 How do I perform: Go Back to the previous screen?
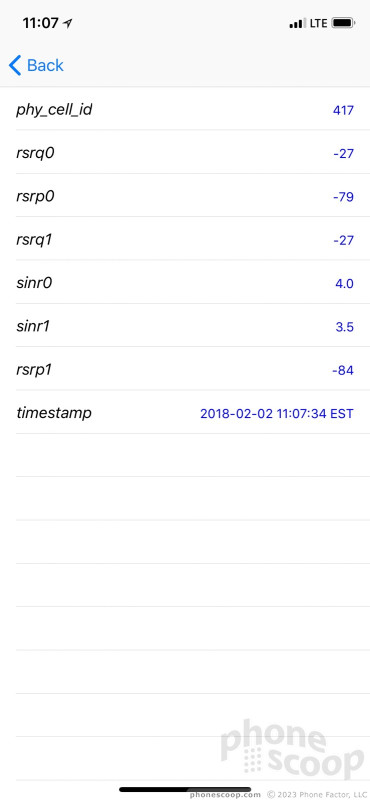tap(36, 66)
